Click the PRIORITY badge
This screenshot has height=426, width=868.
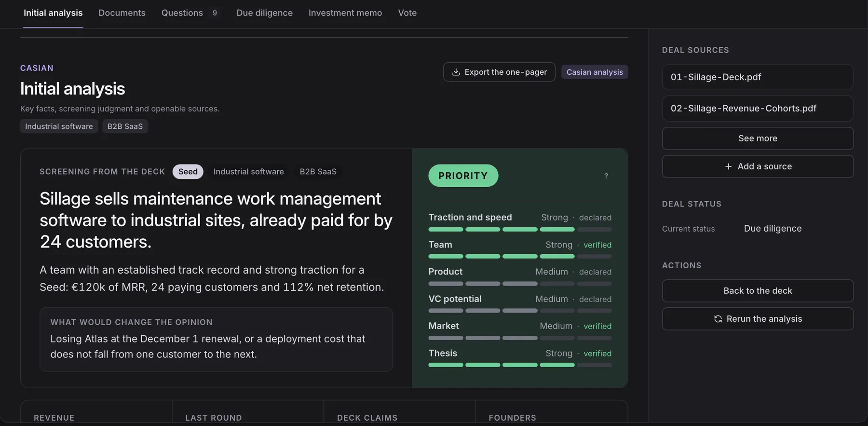463,176
